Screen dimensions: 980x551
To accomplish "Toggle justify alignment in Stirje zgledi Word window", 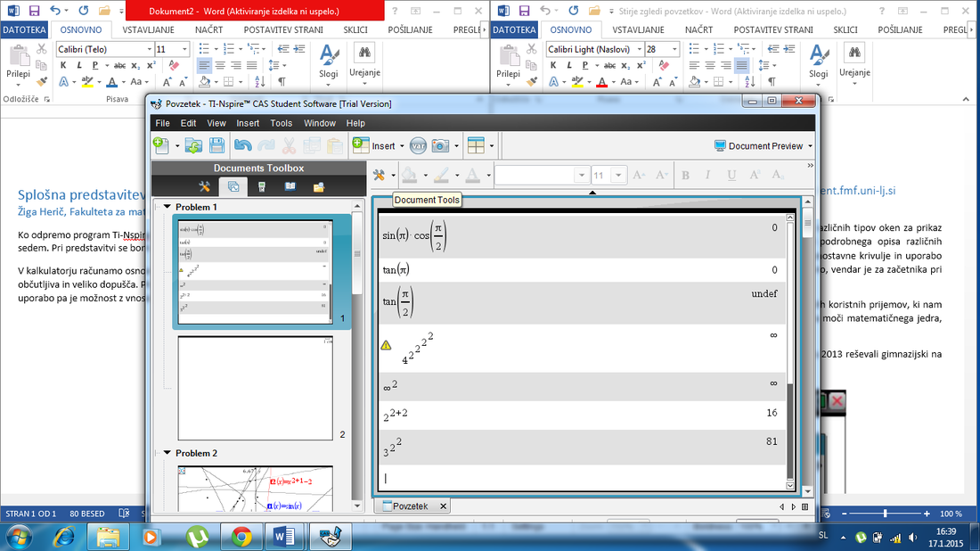I will click(x=741, y=65).
